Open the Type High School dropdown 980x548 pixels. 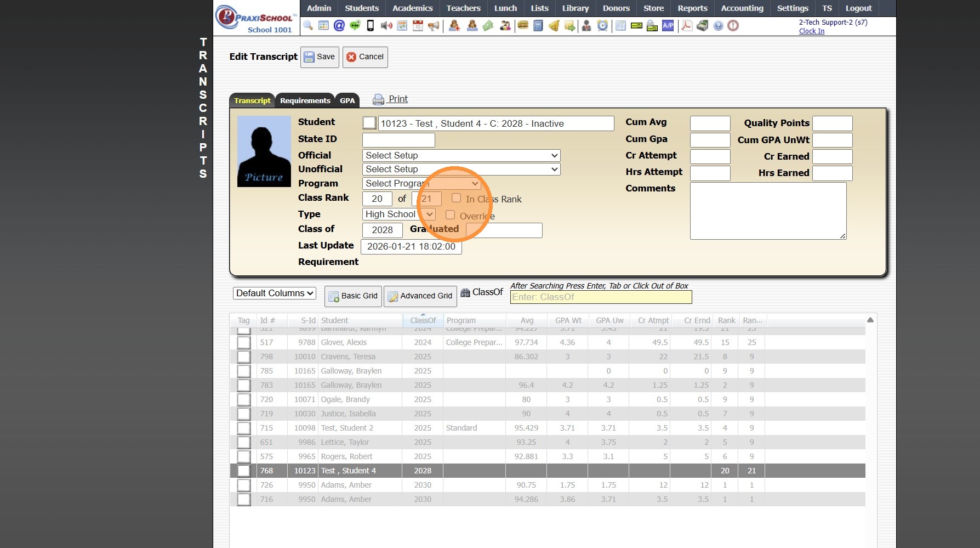399,214
